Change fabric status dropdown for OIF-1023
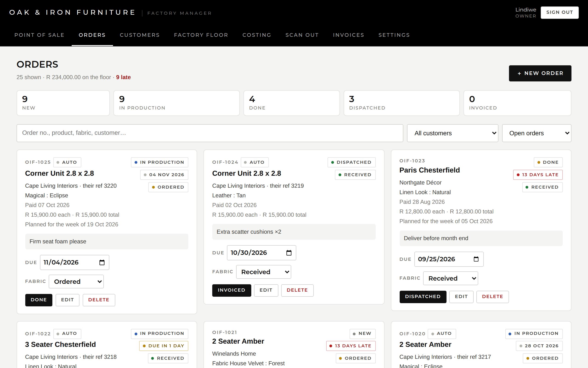588x368 pixels. [450, 279]
